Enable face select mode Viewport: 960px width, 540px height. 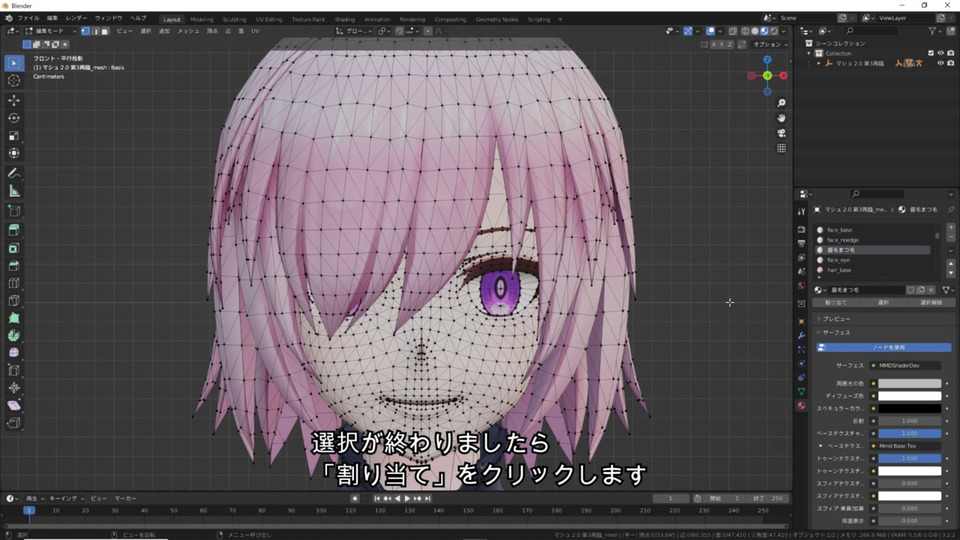click(x=105, y=31)
